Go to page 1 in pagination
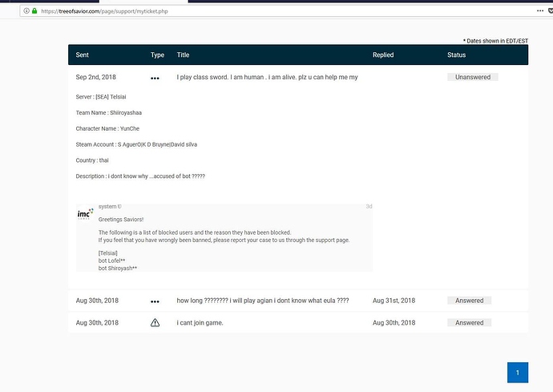This screenshot has height=392, width=553. (x=518, y=373)
